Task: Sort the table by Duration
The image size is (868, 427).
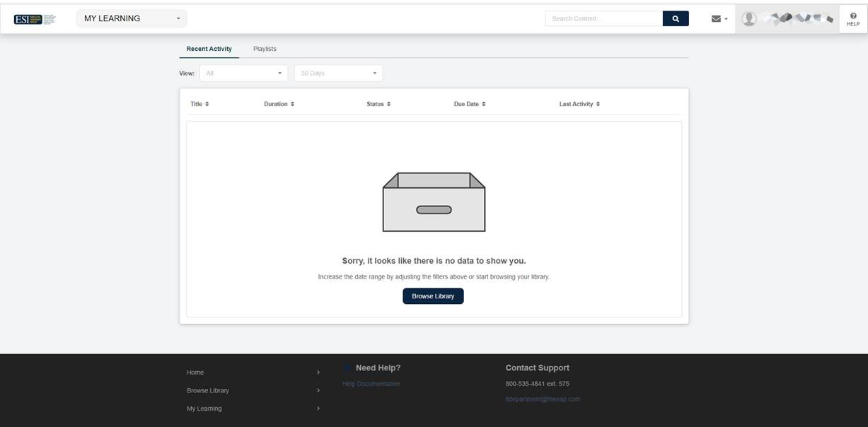Action: coord(277,103)
